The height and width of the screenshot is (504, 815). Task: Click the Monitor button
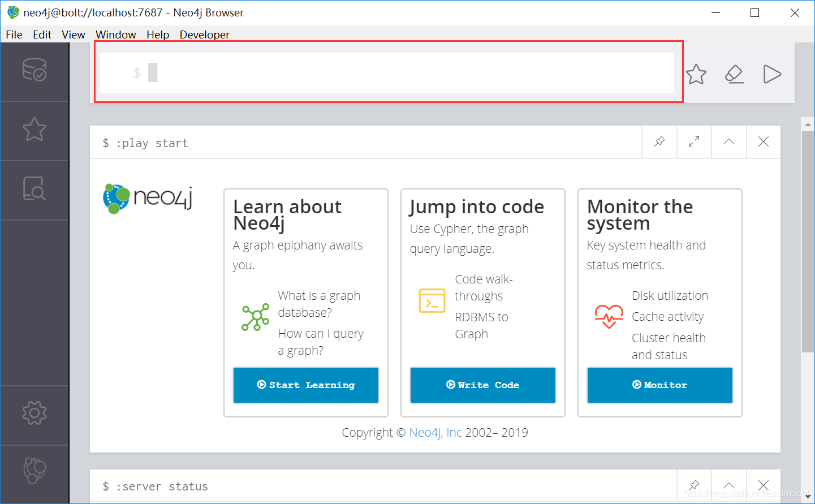point(660,385)
